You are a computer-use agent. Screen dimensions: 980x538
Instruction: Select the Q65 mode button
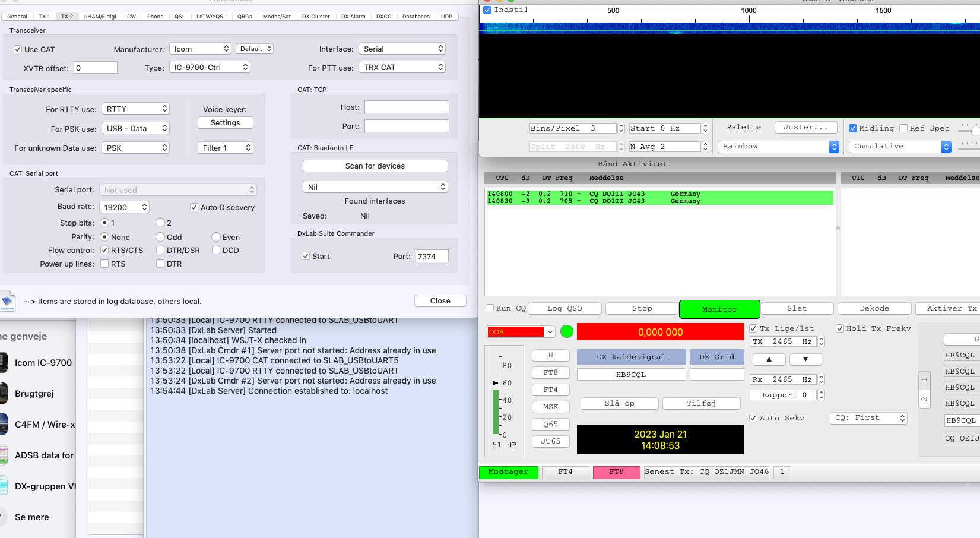click(551, 424)
